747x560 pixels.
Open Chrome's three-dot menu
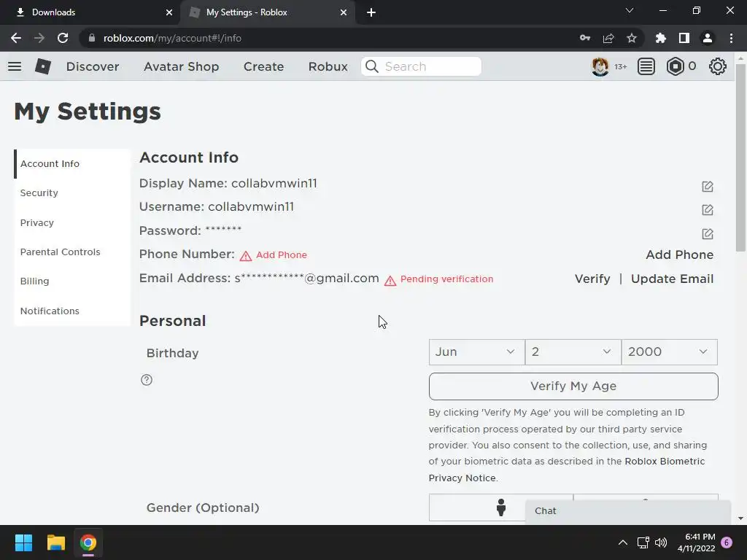tap(731, 38)
